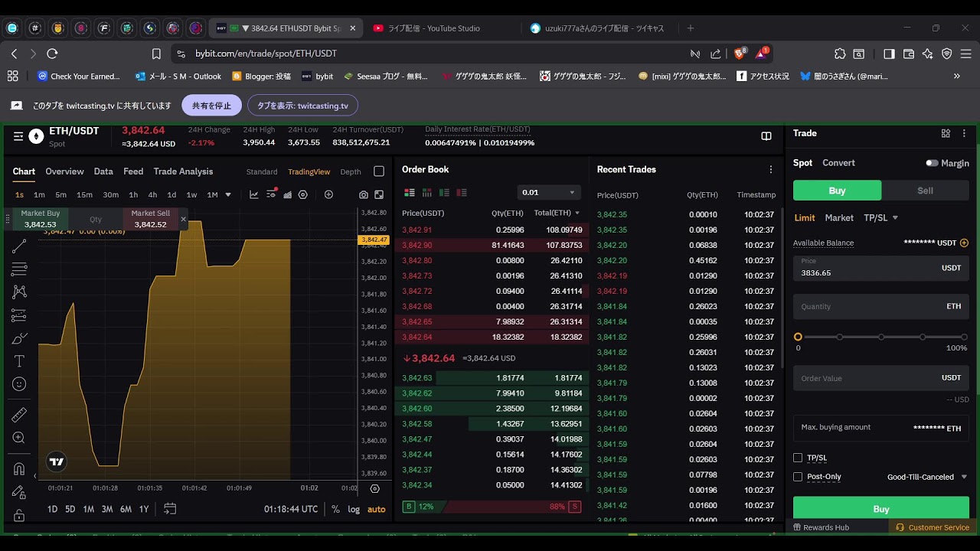Screen dimensions: 980x551
Task: Open the Bybit hamburger menu beside ETH/USDT
Action: pos(18,136)
